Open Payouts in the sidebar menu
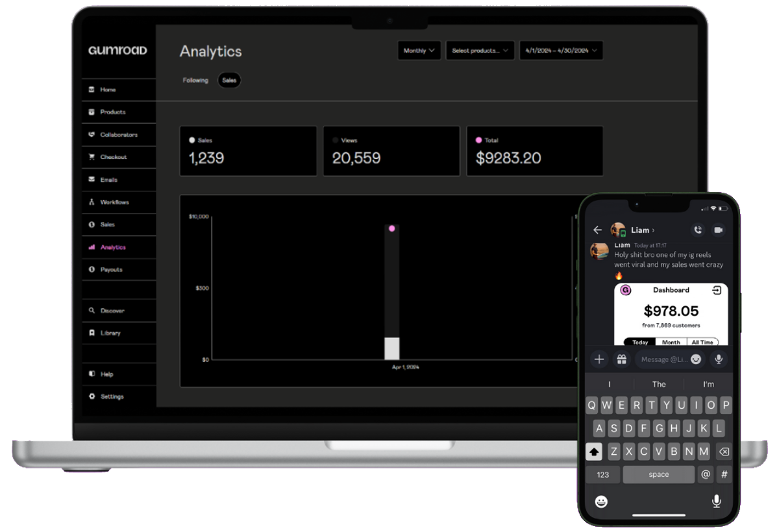 (x=111, y=269)
